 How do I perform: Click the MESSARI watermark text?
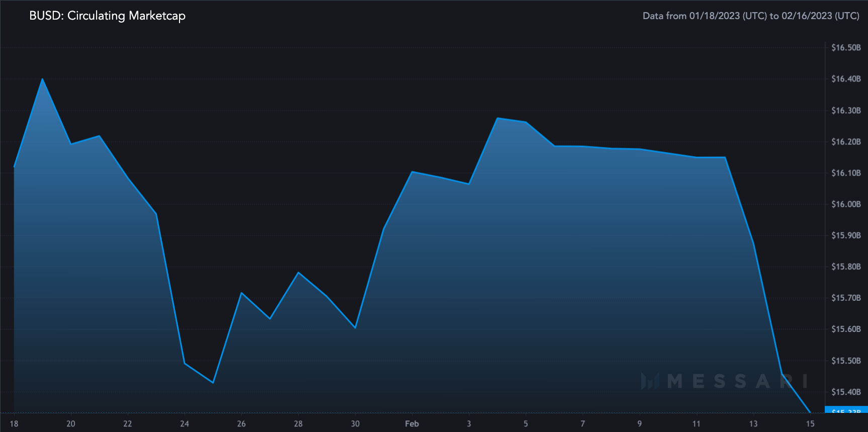point(738,381)
